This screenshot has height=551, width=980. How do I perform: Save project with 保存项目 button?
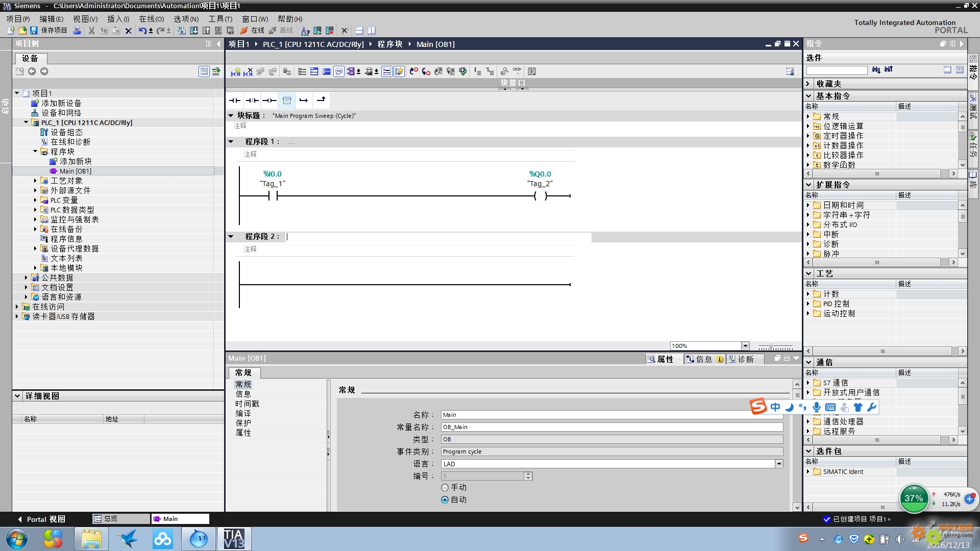[49, 31]
